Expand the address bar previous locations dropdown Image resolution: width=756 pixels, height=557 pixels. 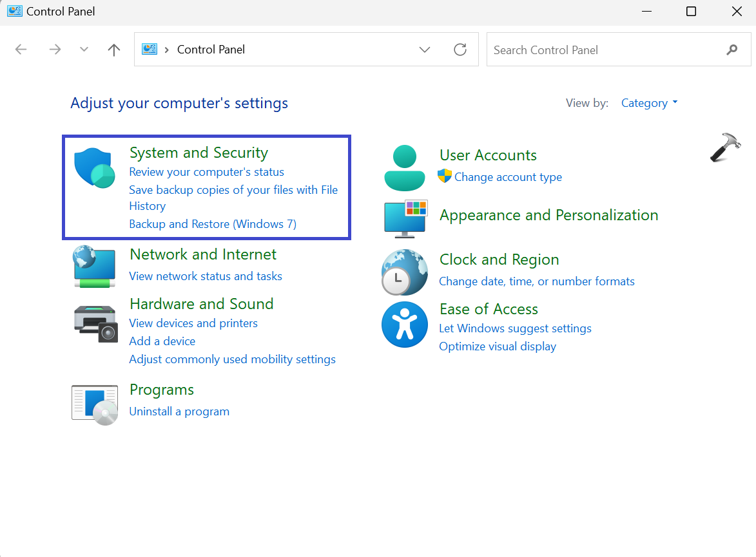[x=424, y=50]
